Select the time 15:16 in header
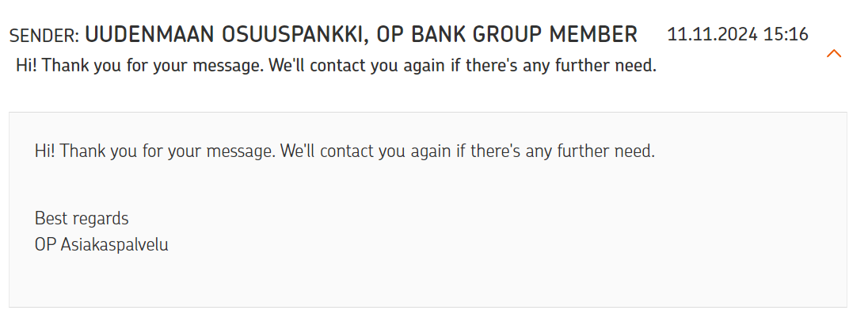Viewport: 868px width, 314px height. tap(786, 34)
